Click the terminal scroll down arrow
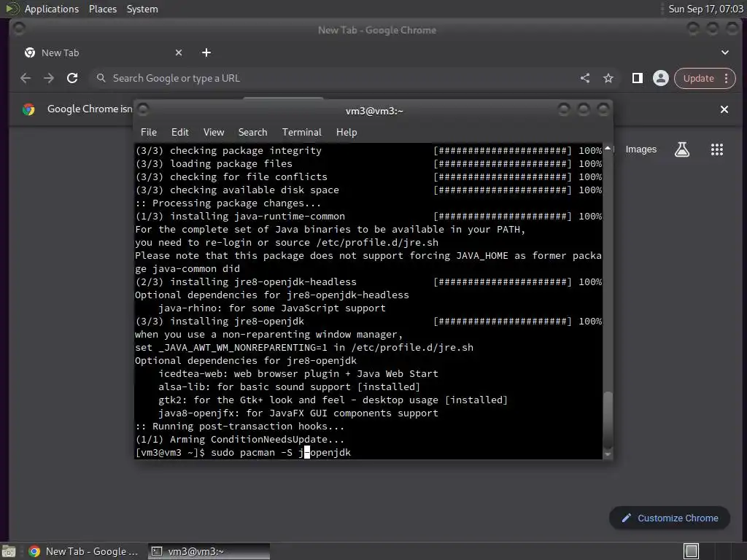 (608, 454)
